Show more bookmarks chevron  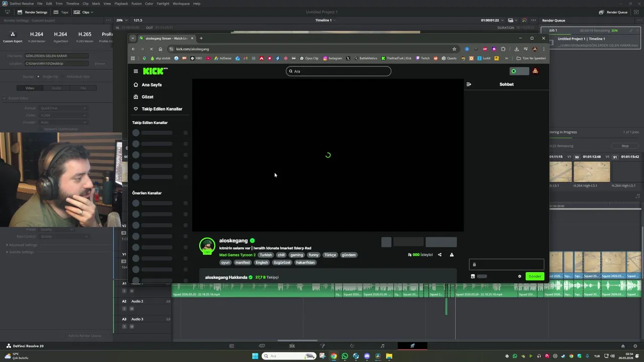click(x=506, y=58)
